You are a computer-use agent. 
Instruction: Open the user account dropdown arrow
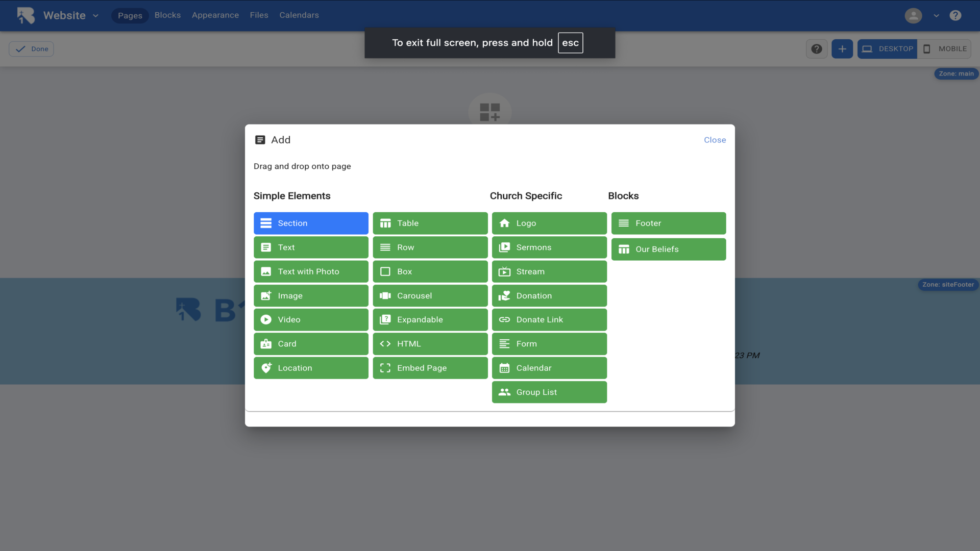[x=936, y=15]
